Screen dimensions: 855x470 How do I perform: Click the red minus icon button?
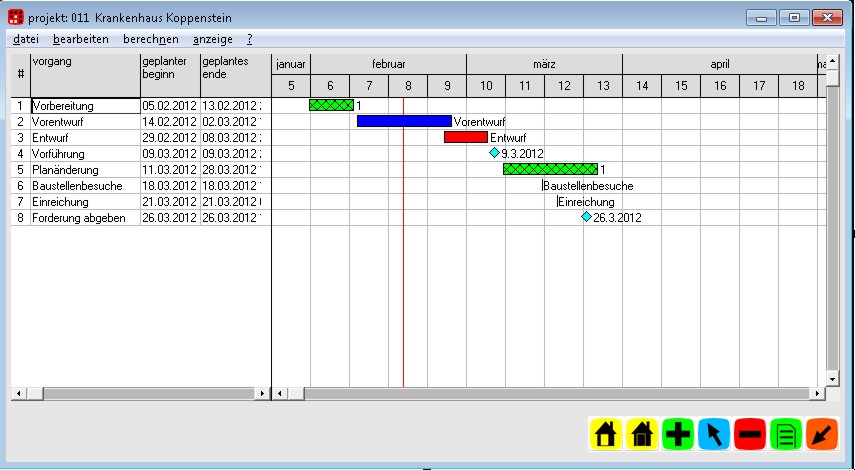click(750, 434)
